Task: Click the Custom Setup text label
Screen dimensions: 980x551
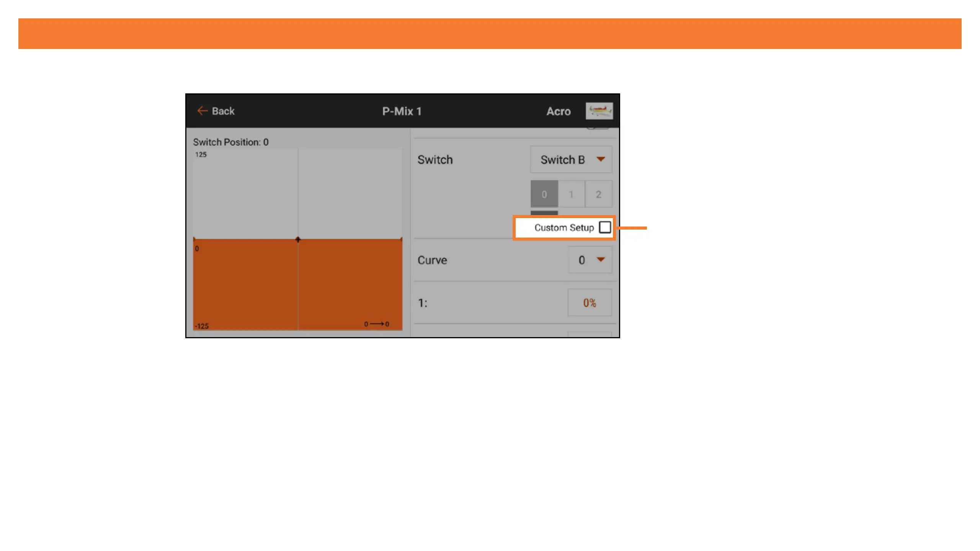Action: [563, 228]
